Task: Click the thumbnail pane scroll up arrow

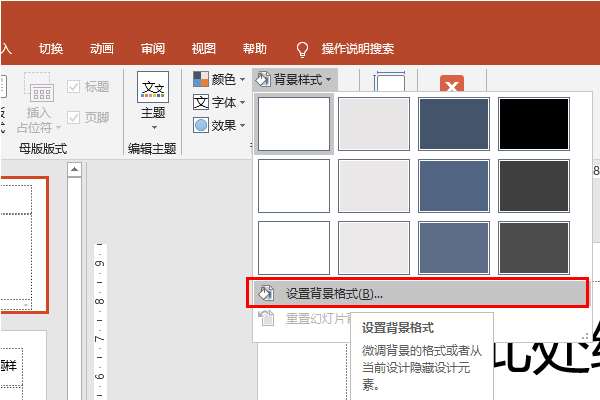Action: tap(75, 169)
